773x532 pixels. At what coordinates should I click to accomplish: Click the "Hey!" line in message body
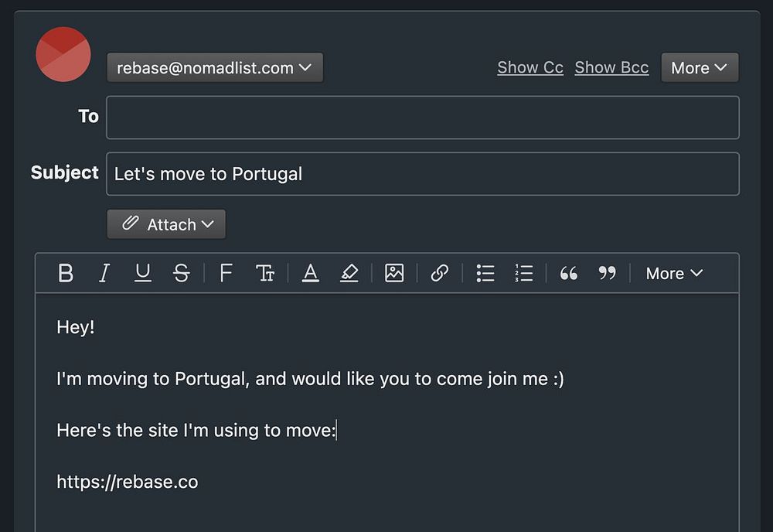[76, 327]
